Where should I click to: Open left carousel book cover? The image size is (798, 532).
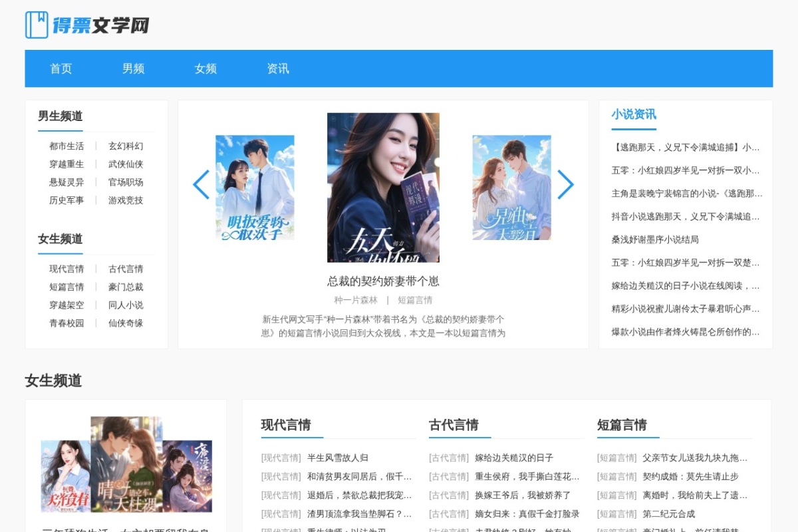(x=255, y=188)
